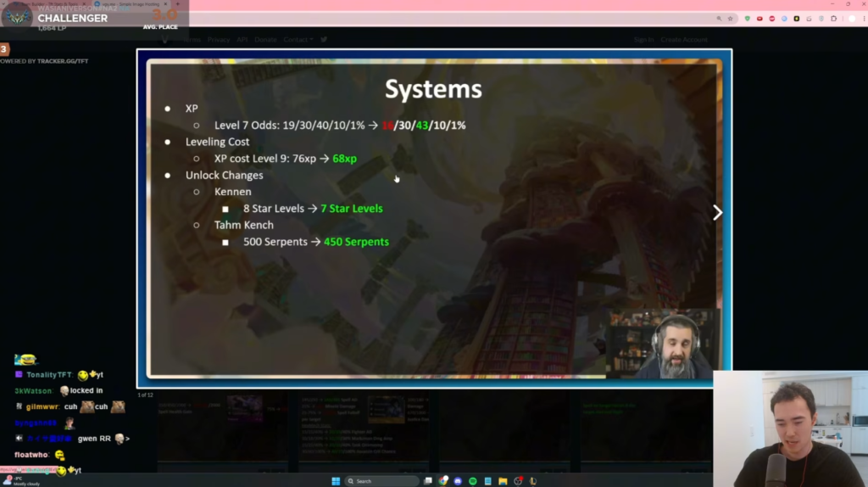Image resolution: width=868 pixels, height=487 pixels.
Task: Launch Spotify from the taskbar
Action: coord(473,481)
